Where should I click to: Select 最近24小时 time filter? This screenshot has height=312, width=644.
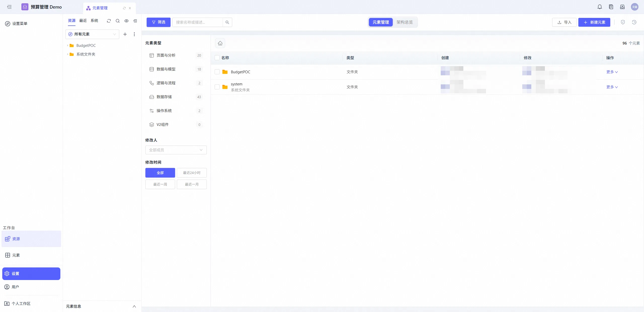tap(192, 173)
